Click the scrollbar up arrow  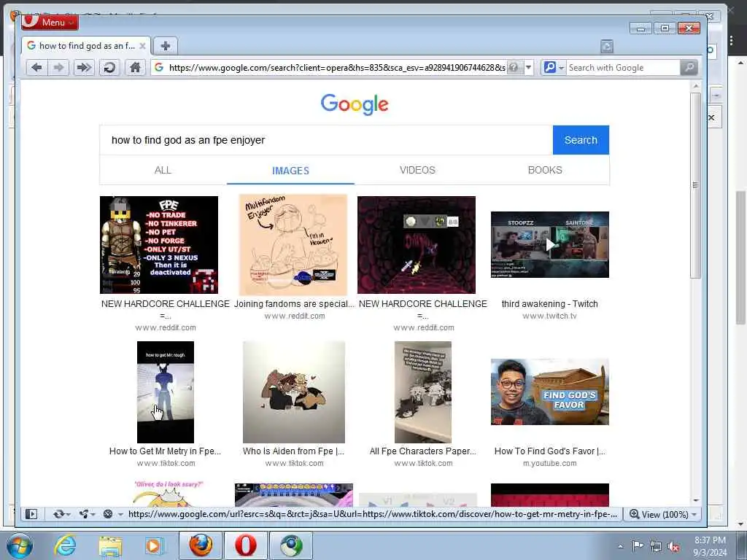696,86
